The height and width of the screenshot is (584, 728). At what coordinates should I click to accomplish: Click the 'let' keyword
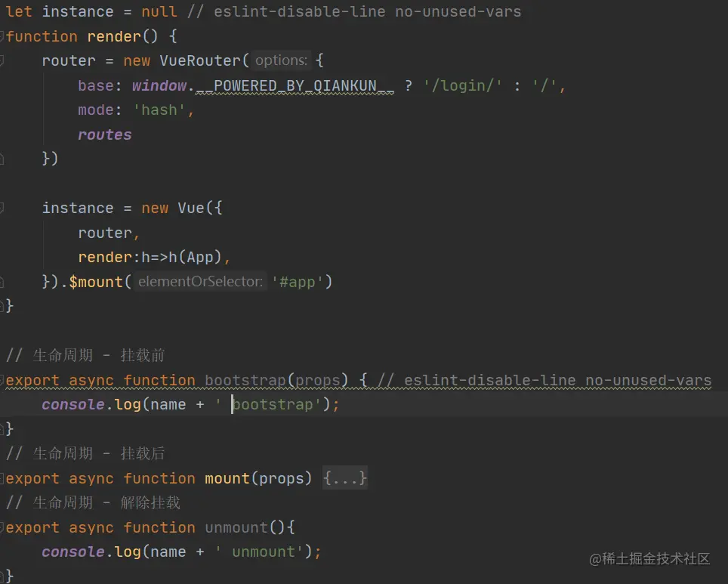tap(19, 11)
